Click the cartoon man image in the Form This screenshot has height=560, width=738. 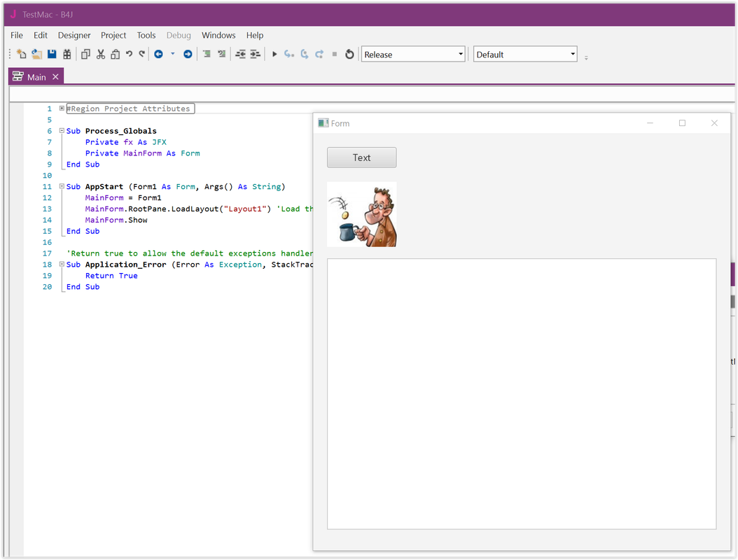[x=361, y=213]
